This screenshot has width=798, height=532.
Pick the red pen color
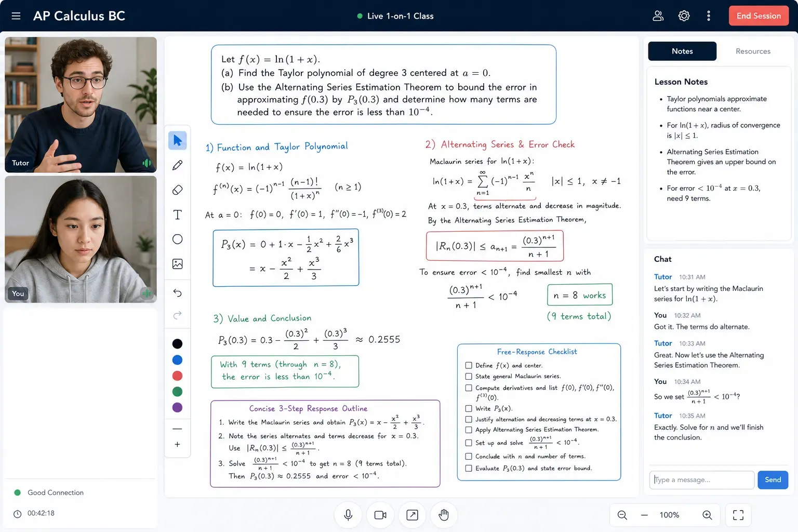[178, 376]
